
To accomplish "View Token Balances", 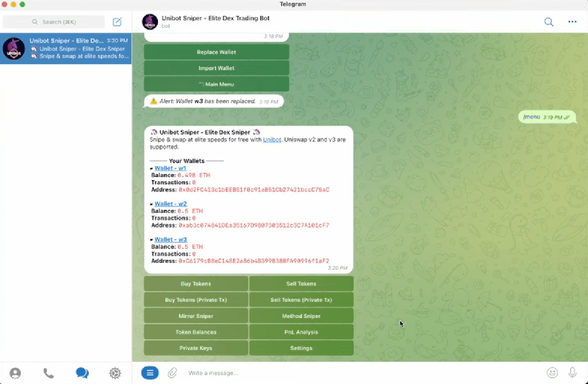I will 196,332.
